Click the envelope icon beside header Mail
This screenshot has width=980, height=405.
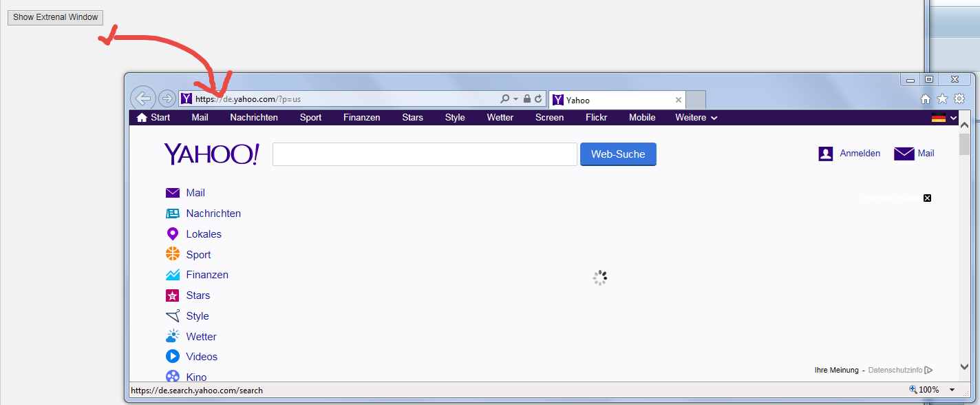904,154
